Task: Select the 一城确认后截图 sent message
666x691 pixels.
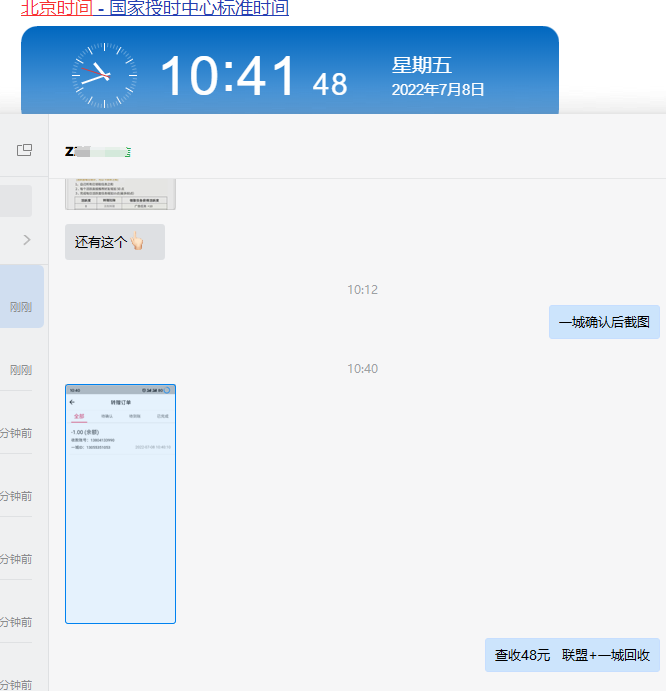Action: [x=604, y=322]
